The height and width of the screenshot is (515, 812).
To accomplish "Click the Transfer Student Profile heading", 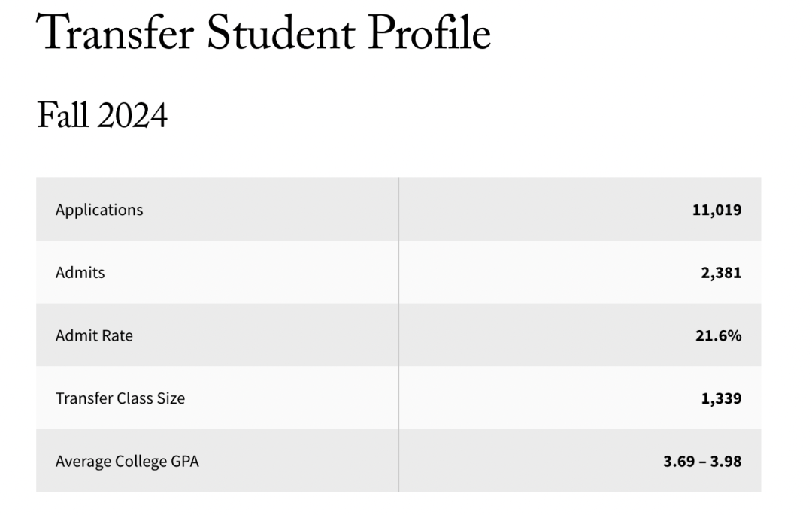I will [264, 32].
